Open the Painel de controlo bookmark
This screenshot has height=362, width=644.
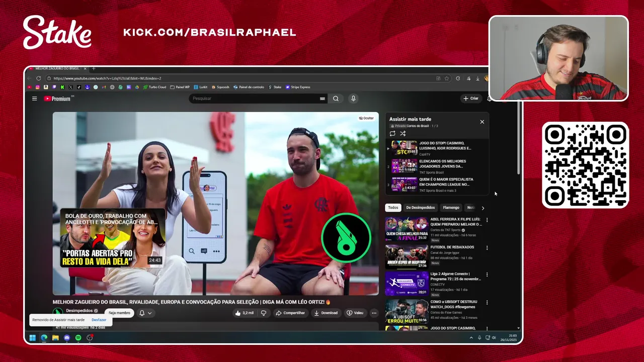pyautogui.click(x=249, y=87)
